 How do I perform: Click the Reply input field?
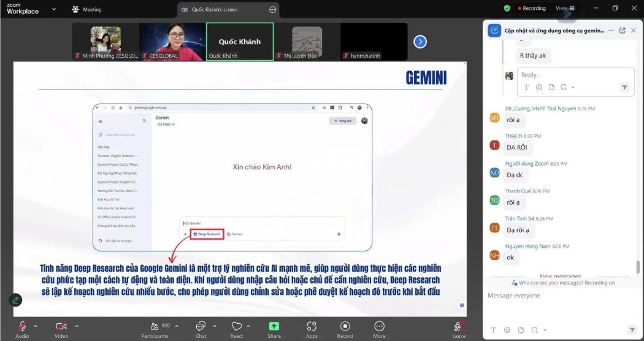pyautogui.click(x=575, y=75)
